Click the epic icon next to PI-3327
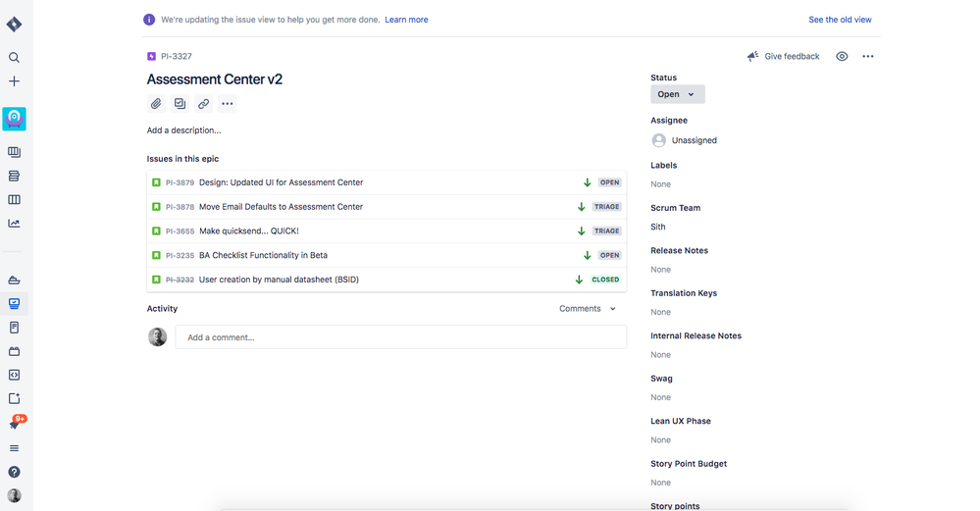The image size is (980, 511). click(x=151, y=56)
